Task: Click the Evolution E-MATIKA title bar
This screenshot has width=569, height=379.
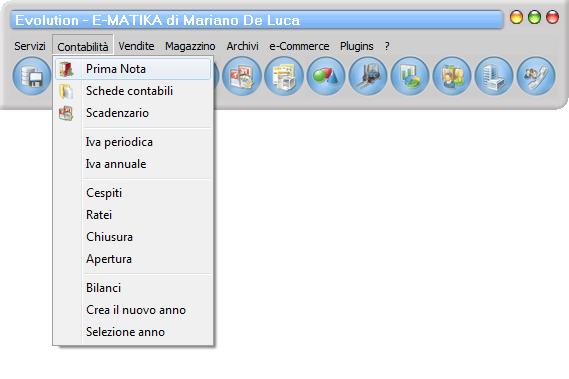Action: [x=257, y=20]
